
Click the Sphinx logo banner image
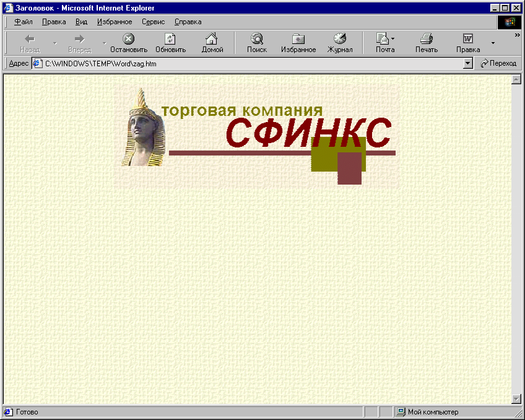tap(257, 136)
